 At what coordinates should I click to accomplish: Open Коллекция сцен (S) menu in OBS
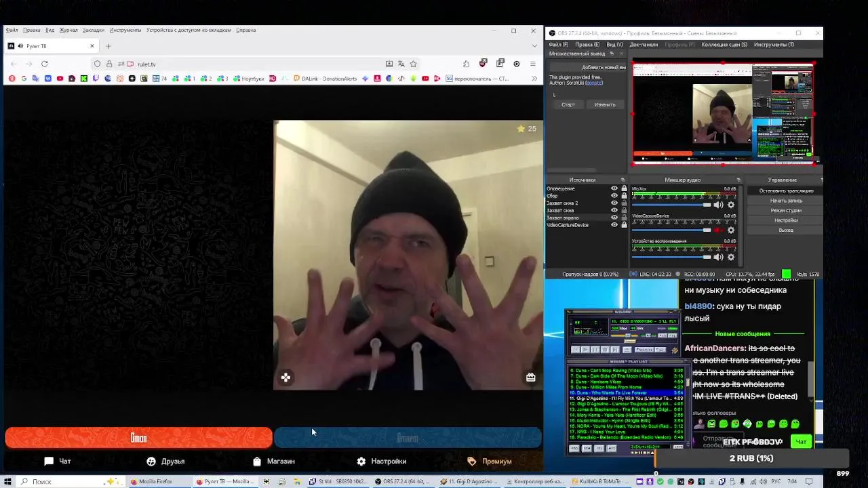tap(724, 45)
